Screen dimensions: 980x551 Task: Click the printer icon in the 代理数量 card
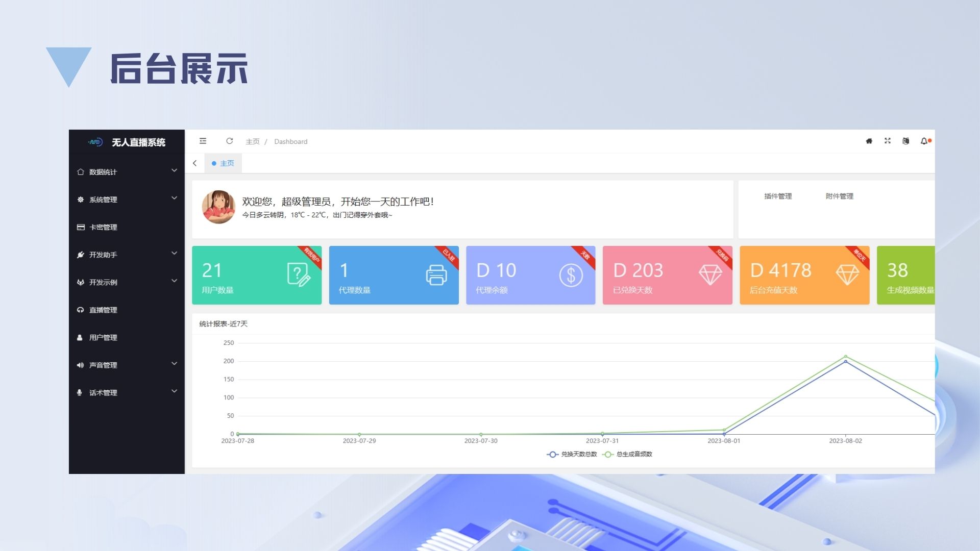[x=436, y=275]
